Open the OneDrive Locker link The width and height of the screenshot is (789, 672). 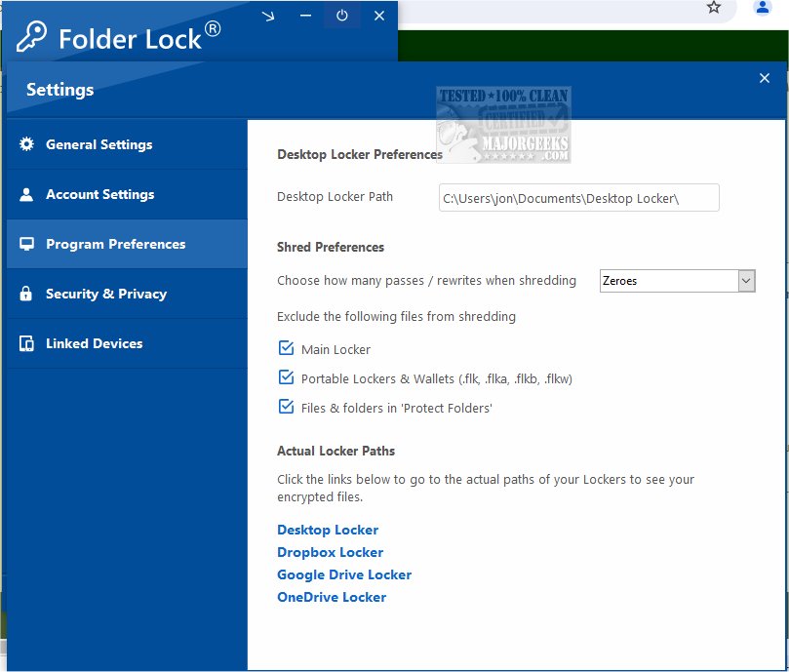click(332, 597)
